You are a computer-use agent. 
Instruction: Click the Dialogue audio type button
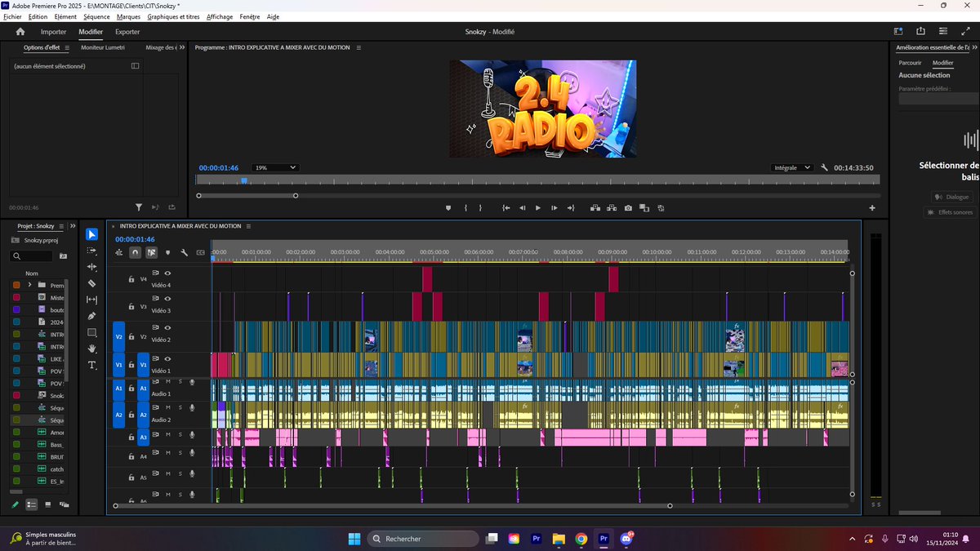(952, 197)
